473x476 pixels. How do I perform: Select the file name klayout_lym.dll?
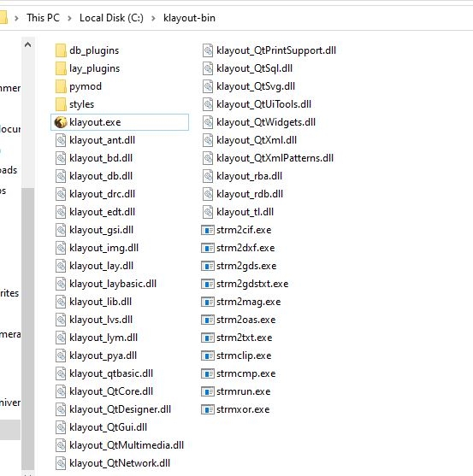tap(103, 338)
